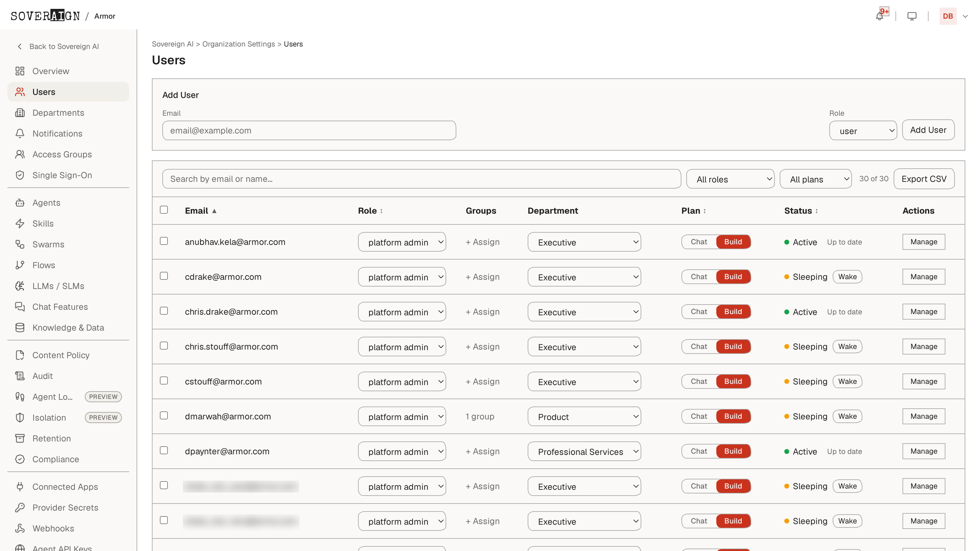The height and width of the screenshot is (551, 980).
Task: Click Wake for chris.stouff@armor.com
Action: (847, 347)
